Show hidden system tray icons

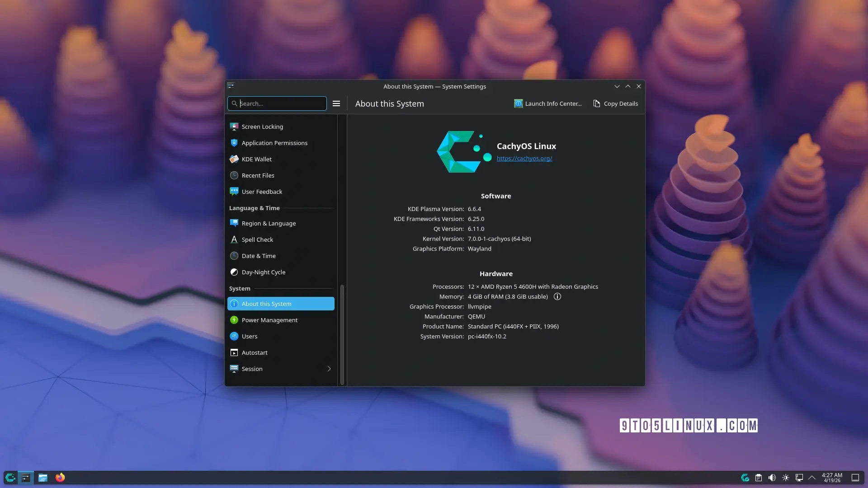(812, 478)
